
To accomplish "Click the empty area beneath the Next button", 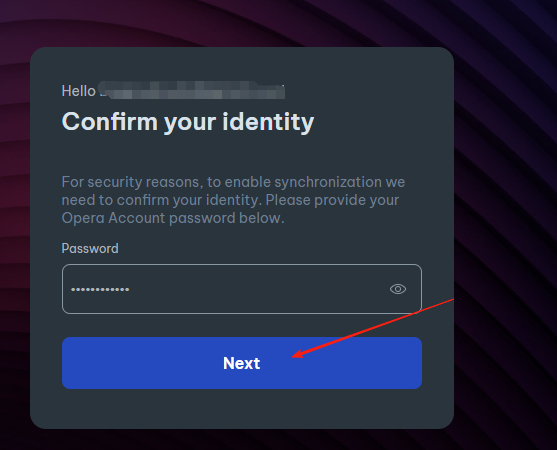I will pyautogui.click(x=242, y=408).
